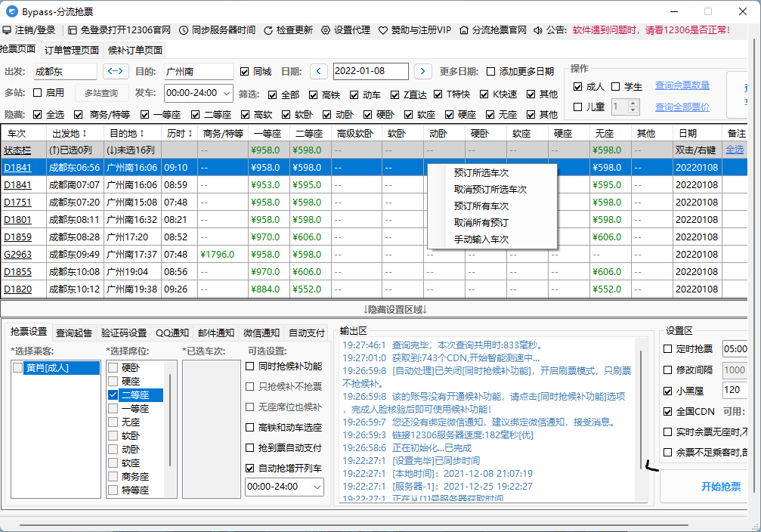Enable 抢到票自动支付 option
761x532 pixels.
(x=250, y=447)
